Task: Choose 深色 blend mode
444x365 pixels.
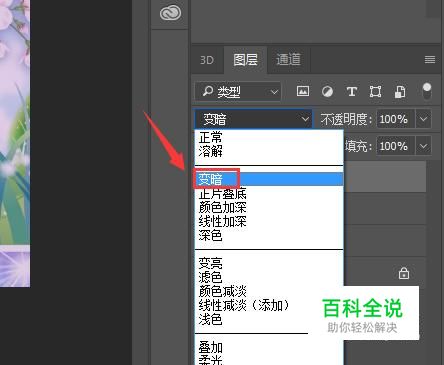Action: click(x=269, y=235)
